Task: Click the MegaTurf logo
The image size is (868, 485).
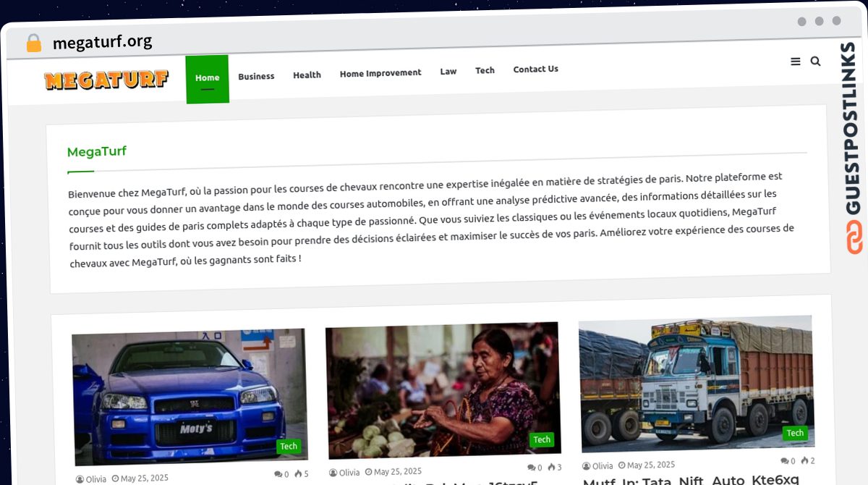Action: (x=106, y=80)
